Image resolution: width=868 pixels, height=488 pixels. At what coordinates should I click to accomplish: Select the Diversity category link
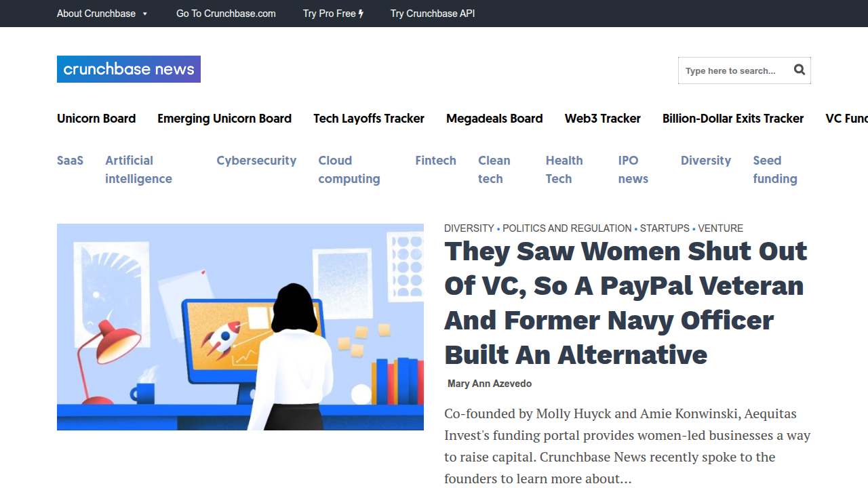click(706, 161)
